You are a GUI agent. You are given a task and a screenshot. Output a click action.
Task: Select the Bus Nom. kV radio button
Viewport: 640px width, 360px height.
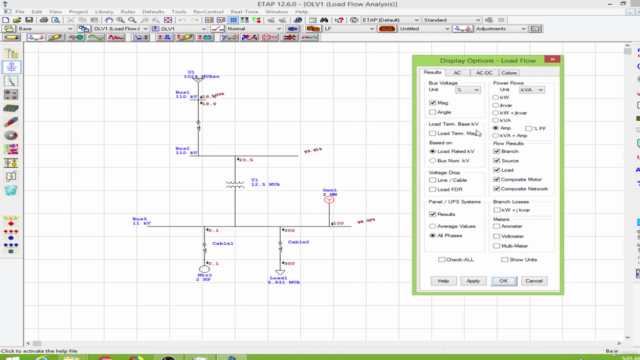tap(432, 161)
